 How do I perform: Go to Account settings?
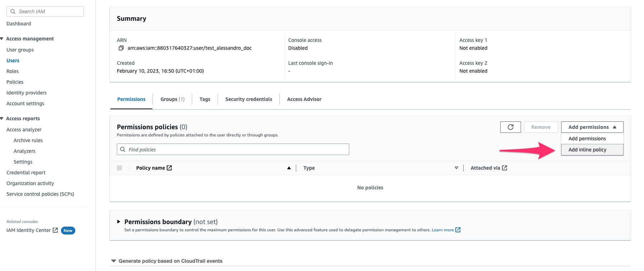click(25, 103)
